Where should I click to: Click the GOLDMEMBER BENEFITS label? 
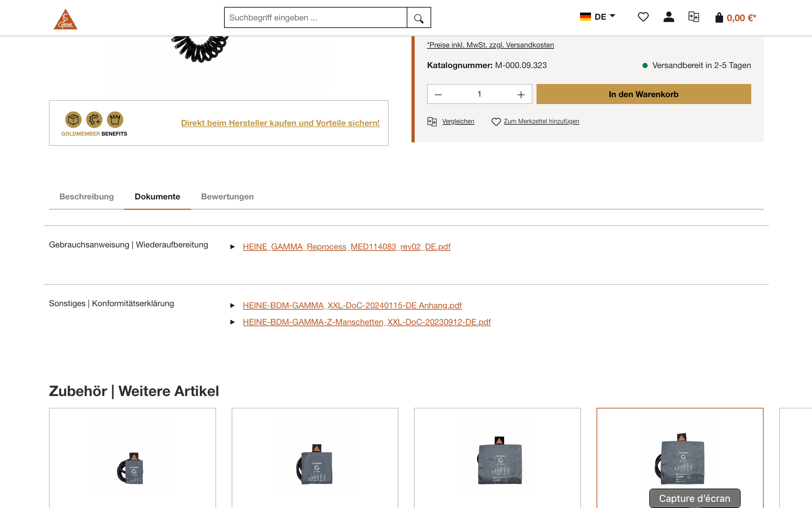[x=94, y=134]
